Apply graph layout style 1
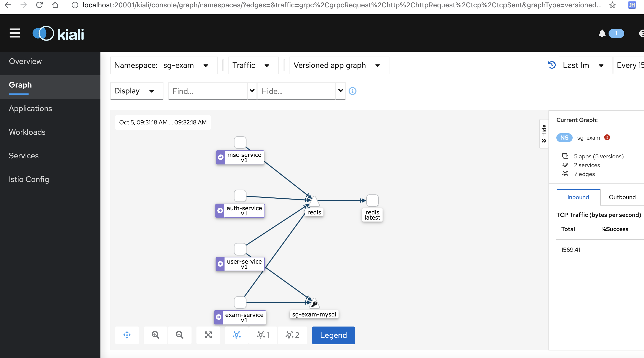Viewport: 644px width, 358px height. tap(263, 335)
